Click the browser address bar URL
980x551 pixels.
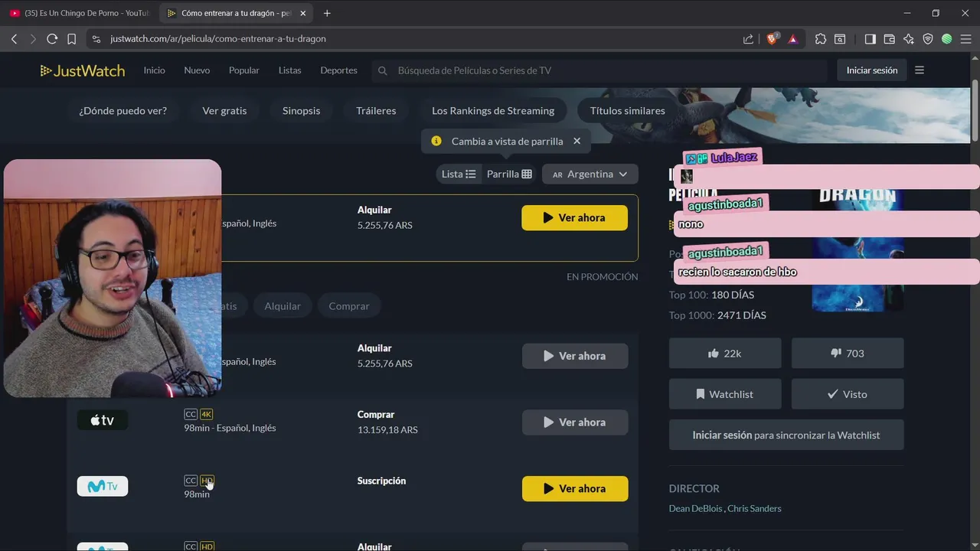218,39
